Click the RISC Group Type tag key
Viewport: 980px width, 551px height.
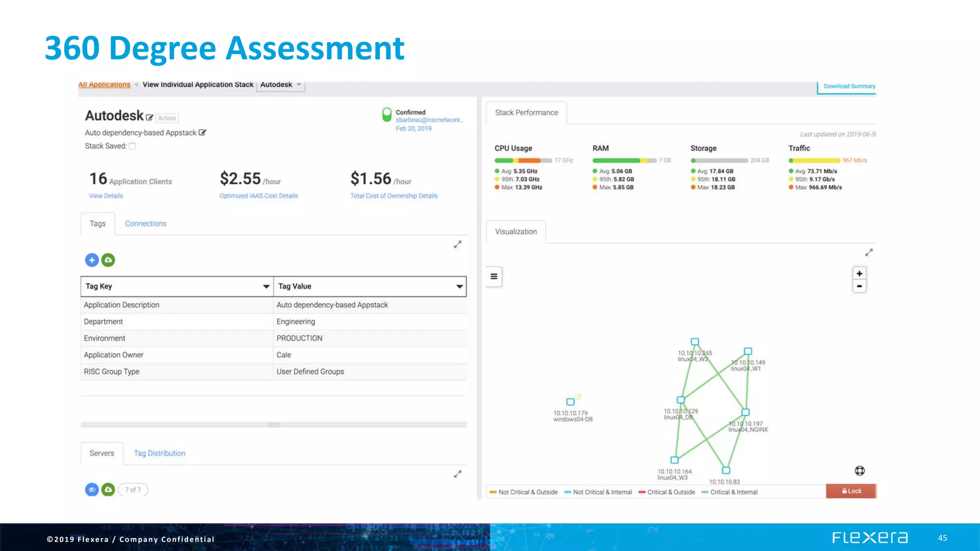[177, 372]
